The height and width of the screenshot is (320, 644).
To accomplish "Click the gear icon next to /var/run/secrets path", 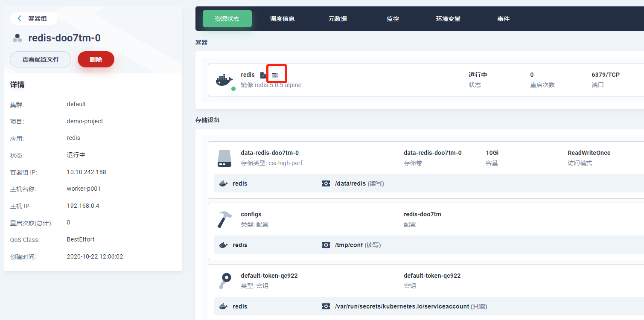I will tap(326, 306).
